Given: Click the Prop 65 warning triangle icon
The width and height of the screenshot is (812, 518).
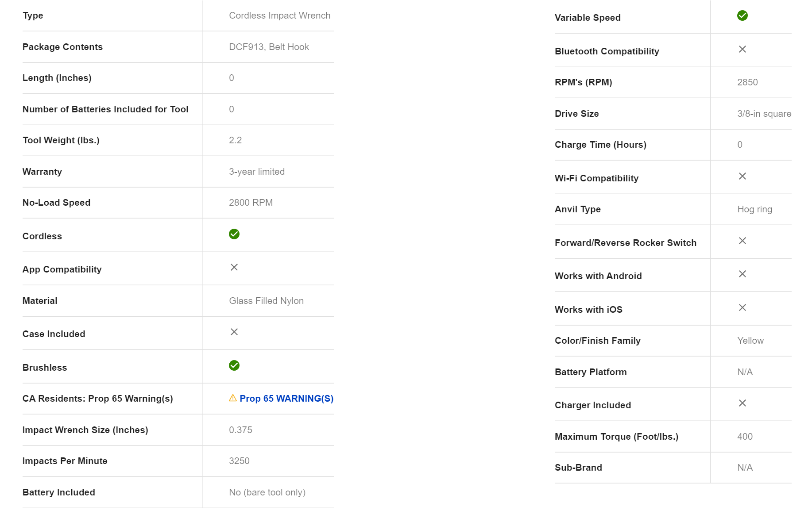Looking at the screenshot, I should [x=233, y=398].
